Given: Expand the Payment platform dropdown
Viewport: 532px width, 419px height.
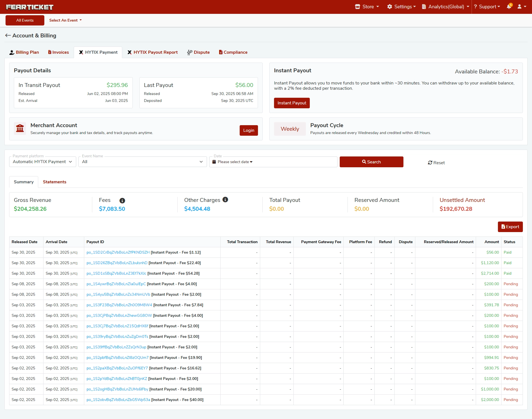Looking at the screenshot, I should [43, 162].
